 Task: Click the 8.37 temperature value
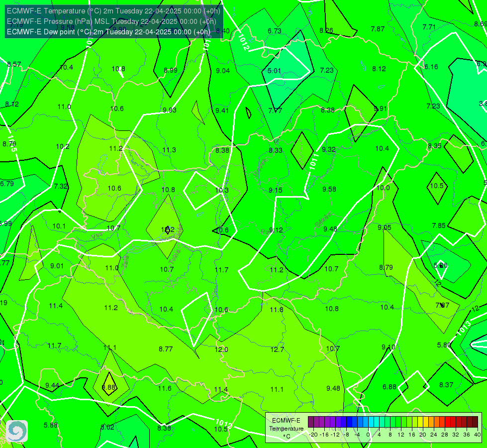tap(446, 385)
